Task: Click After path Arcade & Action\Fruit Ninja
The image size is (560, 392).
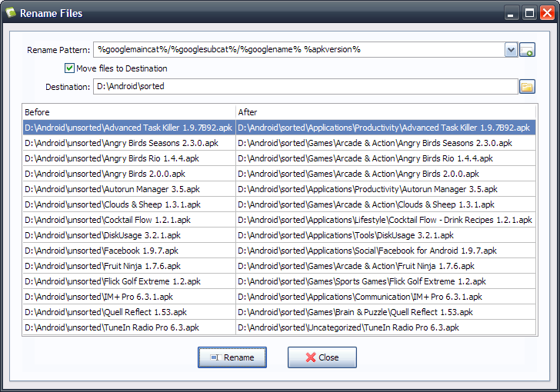Action: click(386, 266)
